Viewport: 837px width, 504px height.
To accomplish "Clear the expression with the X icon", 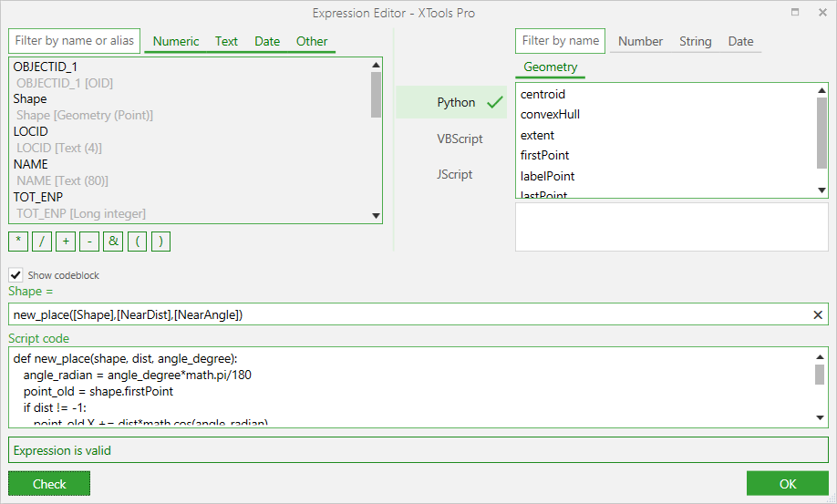I will (818, 314).
